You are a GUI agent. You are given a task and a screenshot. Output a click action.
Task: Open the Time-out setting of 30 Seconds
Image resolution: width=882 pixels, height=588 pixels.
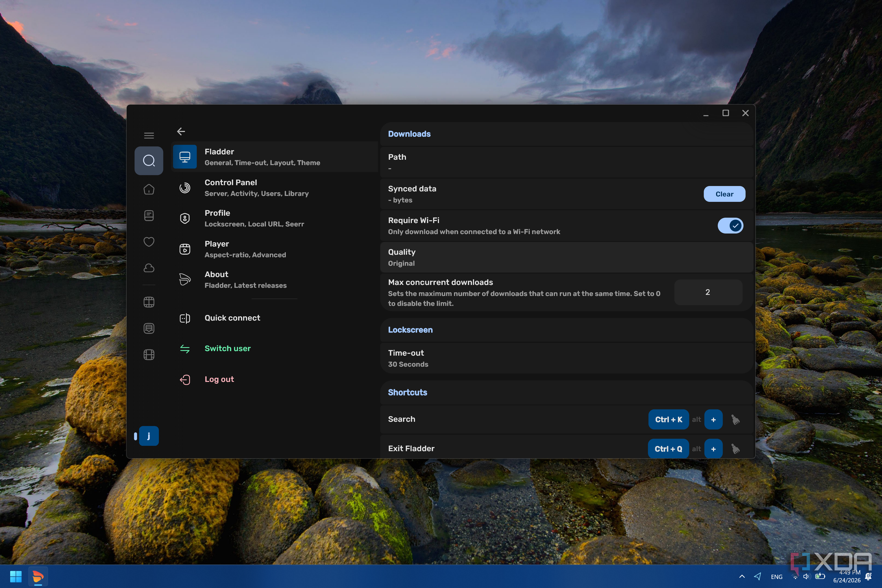click(x=567, y=358)
